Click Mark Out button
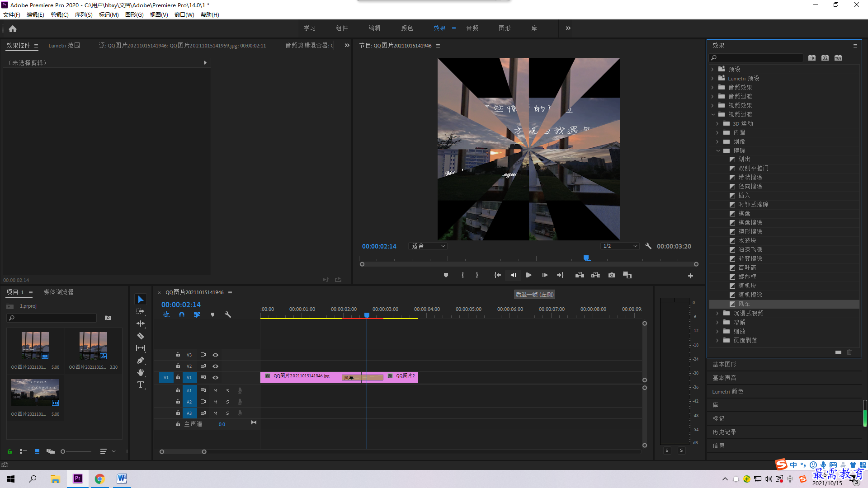The image size is (868, 488). point(477,275)
